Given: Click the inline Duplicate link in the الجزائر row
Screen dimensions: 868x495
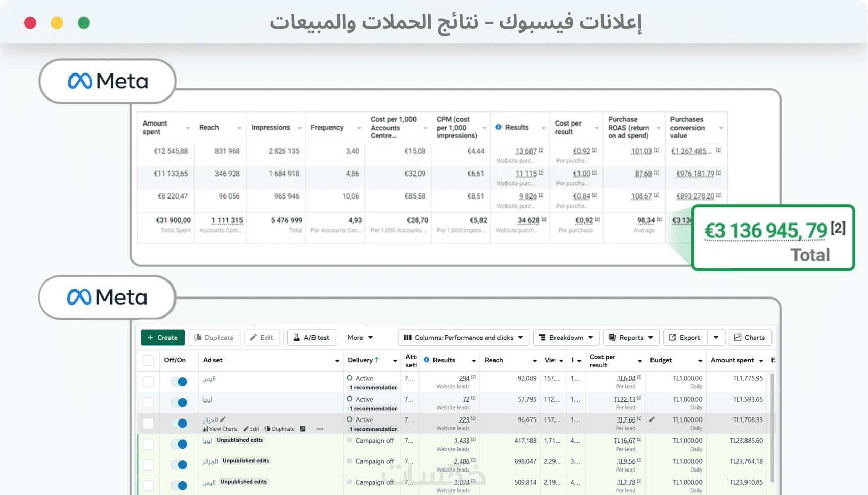Looking at the screenshot, I should (280, 429).
